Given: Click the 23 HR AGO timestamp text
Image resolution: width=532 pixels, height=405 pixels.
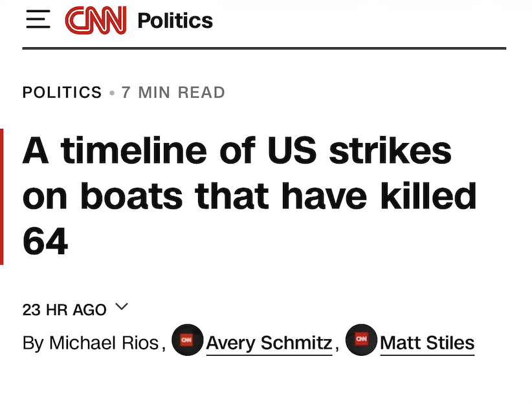Looking at the screenshot, I should tap(64, 310).
